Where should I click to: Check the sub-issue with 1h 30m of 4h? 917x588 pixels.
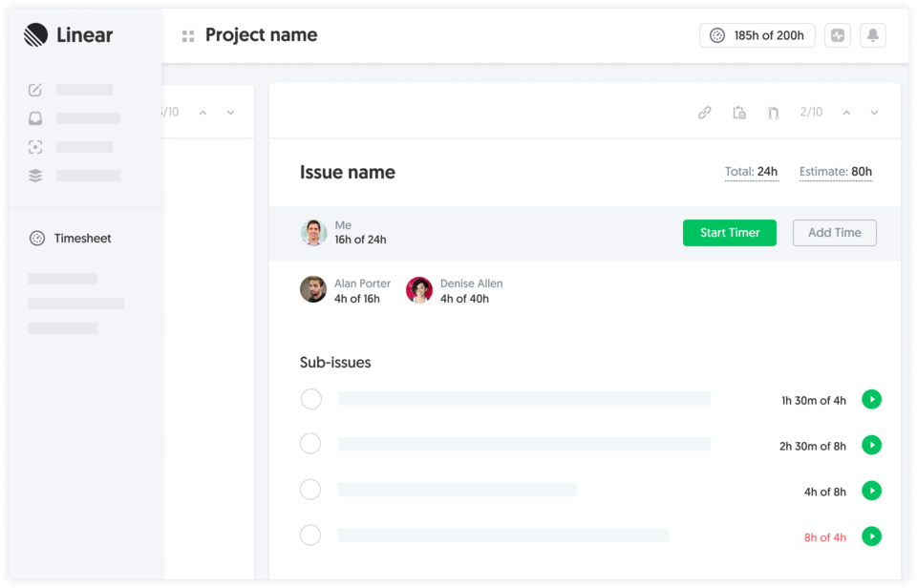tap(311, 399)
